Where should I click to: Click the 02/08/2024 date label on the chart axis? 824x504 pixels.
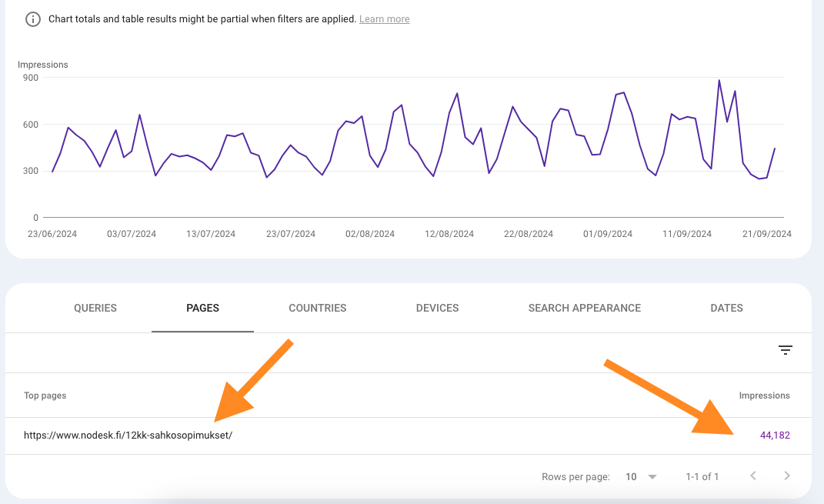(372, 234)
